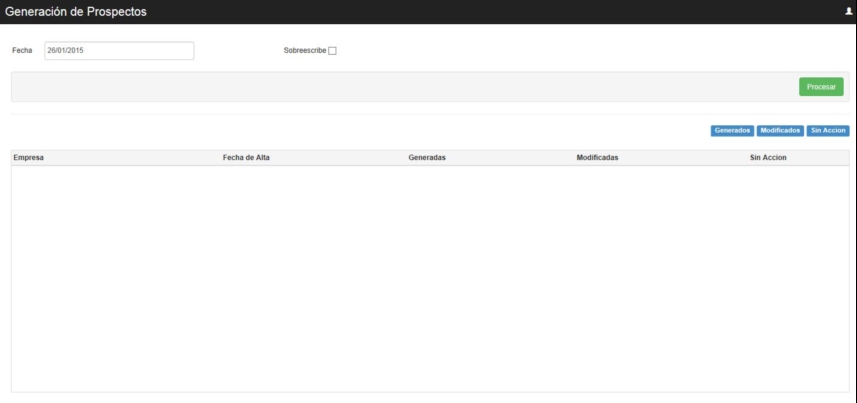857x403 pixels.
Task: Click the Sin Accion table column header
Action: (768, 158)
